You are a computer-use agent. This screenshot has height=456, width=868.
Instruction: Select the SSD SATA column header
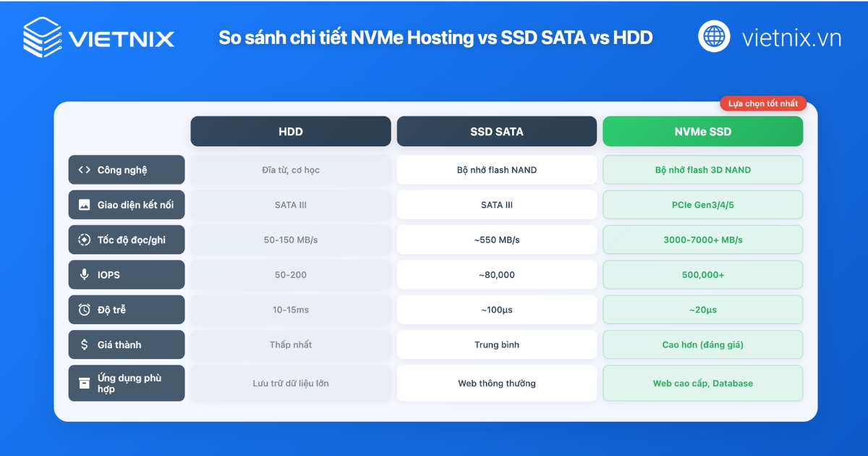tap(496, 131)
